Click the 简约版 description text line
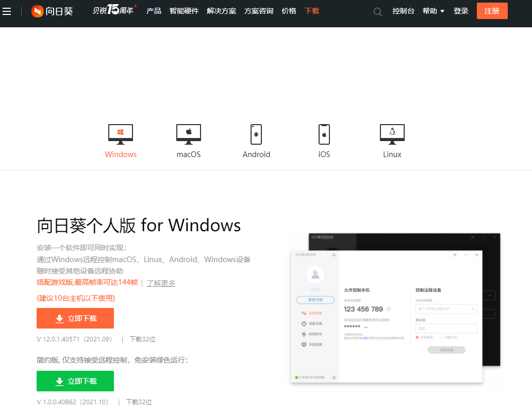 pos(112,360)
